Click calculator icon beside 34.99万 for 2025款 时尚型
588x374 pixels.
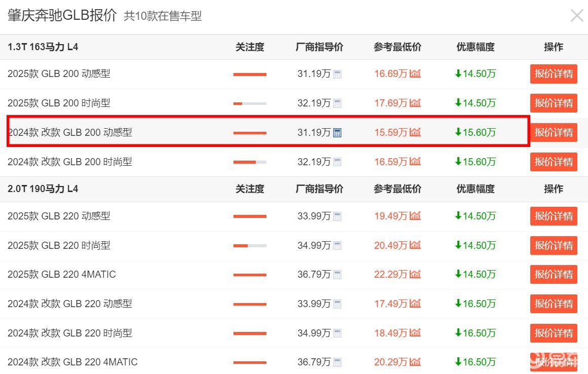(337, 246)
